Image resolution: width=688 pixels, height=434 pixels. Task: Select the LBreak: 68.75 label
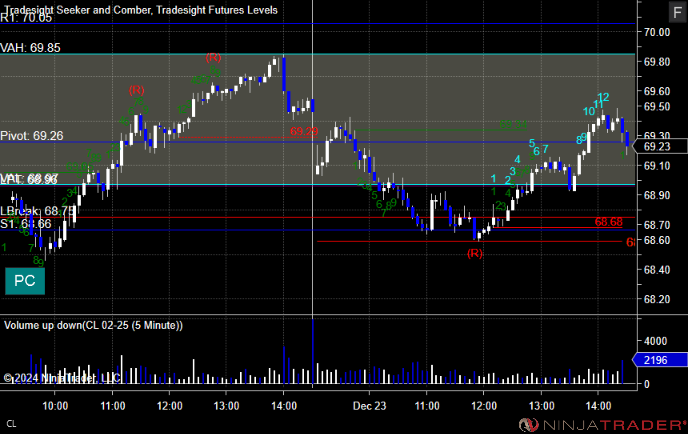(x=37, y=212)
